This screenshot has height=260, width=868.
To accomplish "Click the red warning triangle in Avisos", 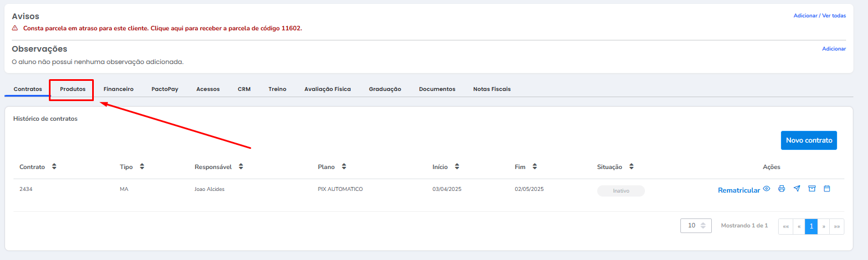I will (15, 28).
